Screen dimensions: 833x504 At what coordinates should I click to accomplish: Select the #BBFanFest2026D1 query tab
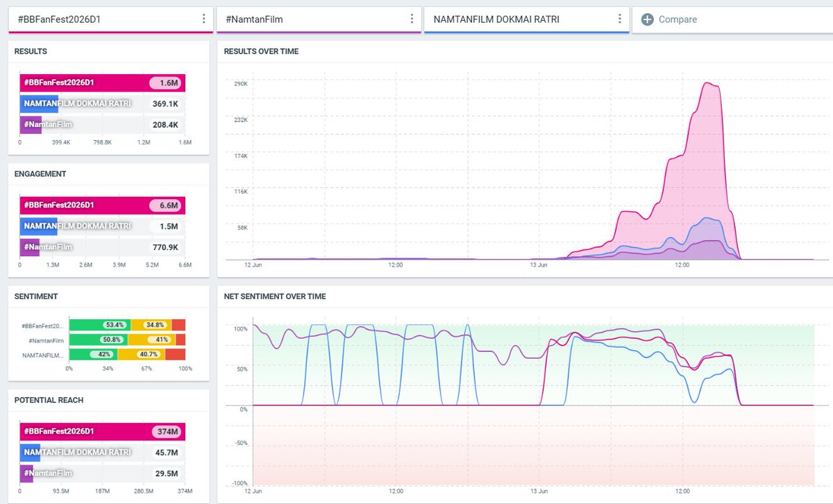coord(110,19)
